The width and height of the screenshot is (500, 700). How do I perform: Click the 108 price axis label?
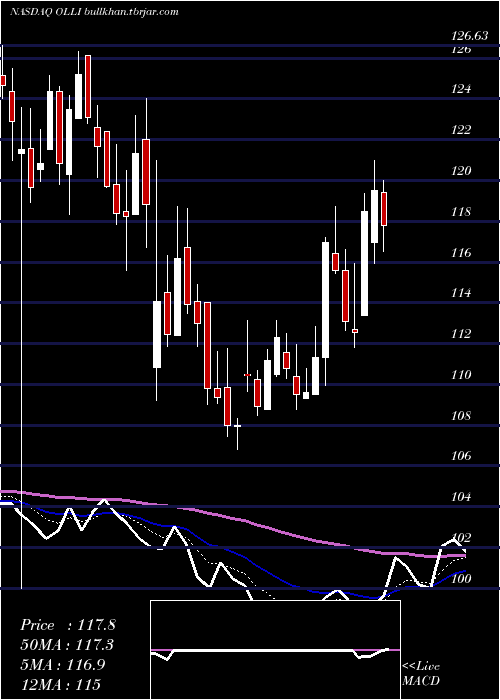coord(461,416)
